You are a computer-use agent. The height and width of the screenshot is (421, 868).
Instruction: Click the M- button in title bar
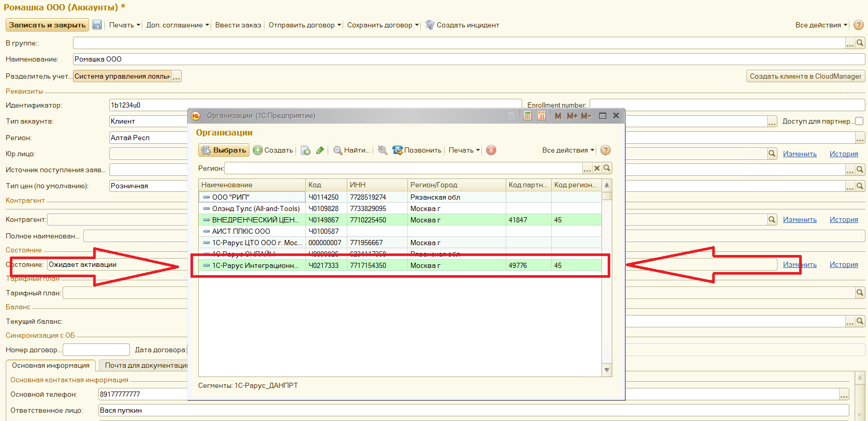[x=585, y=116]
